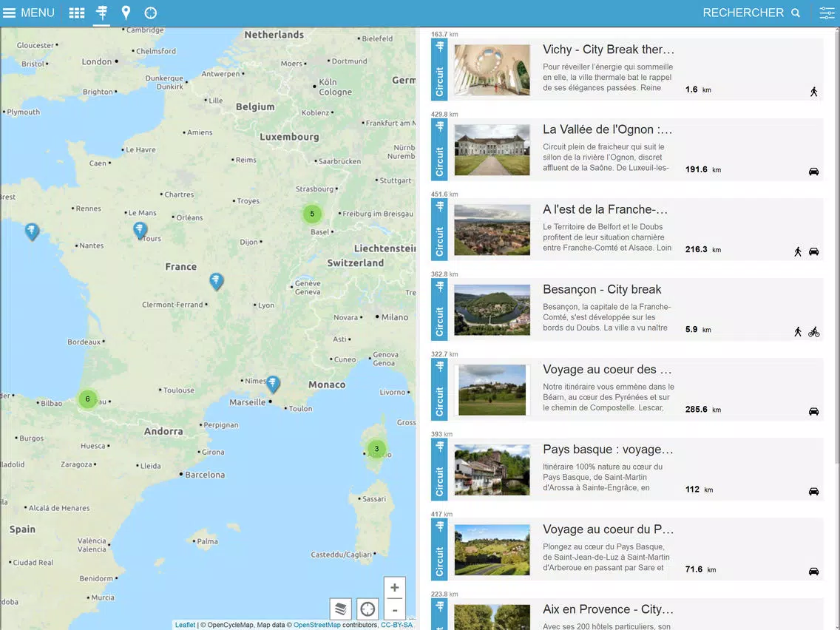
Task: Open the Pays basque : voyage title
Action: 608,449
